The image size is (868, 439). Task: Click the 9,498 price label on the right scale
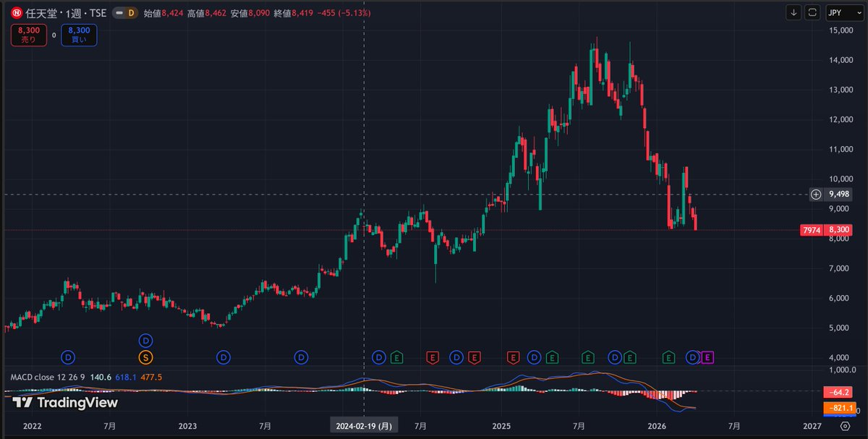click(x=841, y=194)
